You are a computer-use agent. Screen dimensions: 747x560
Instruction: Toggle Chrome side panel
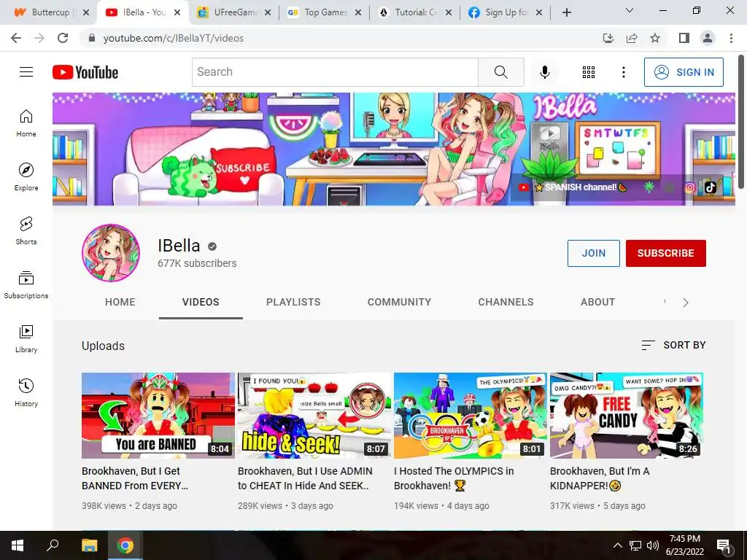click(684, 38)
